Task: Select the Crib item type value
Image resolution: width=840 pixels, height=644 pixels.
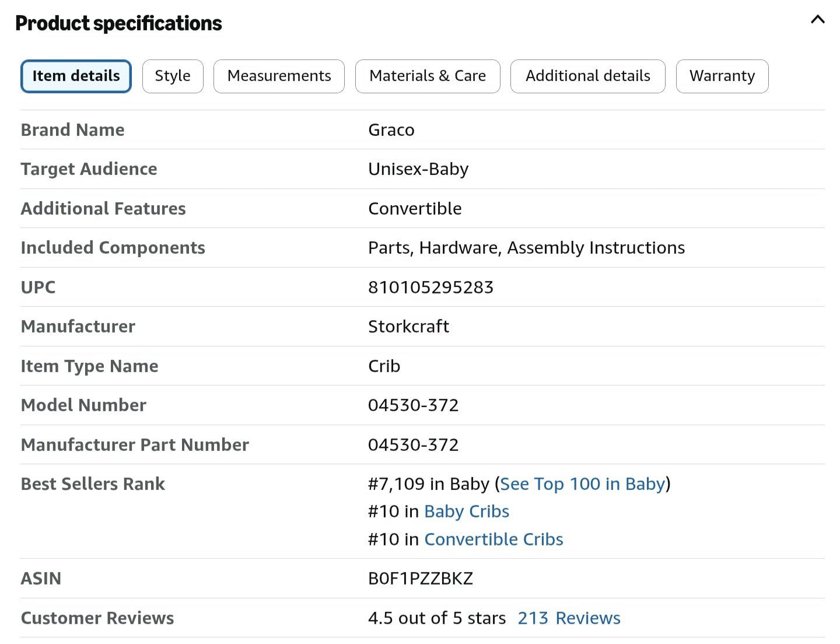Action: [384, 366]
